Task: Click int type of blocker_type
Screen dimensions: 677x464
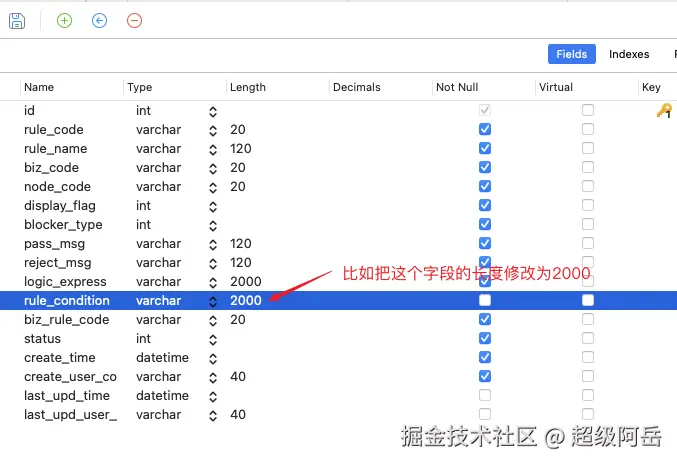Action: [143, 224]
